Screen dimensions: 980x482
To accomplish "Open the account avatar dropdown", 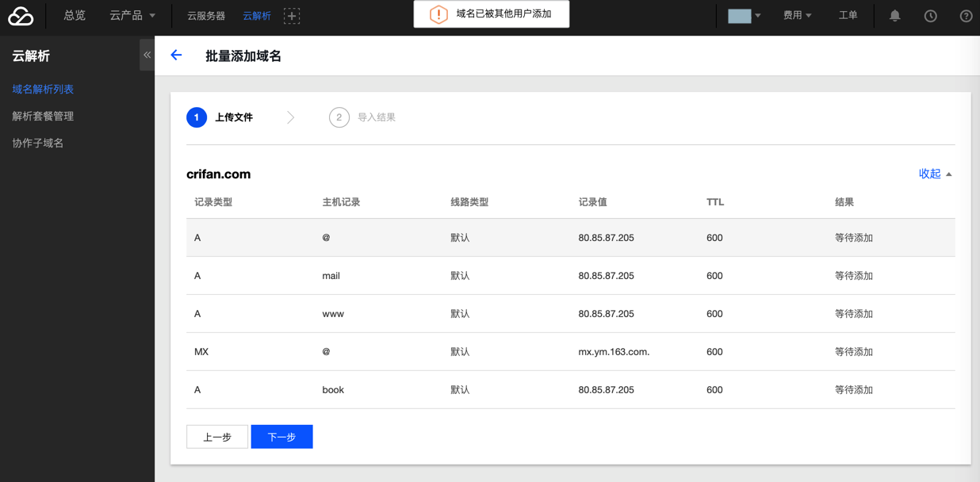I will click(745, 16).
